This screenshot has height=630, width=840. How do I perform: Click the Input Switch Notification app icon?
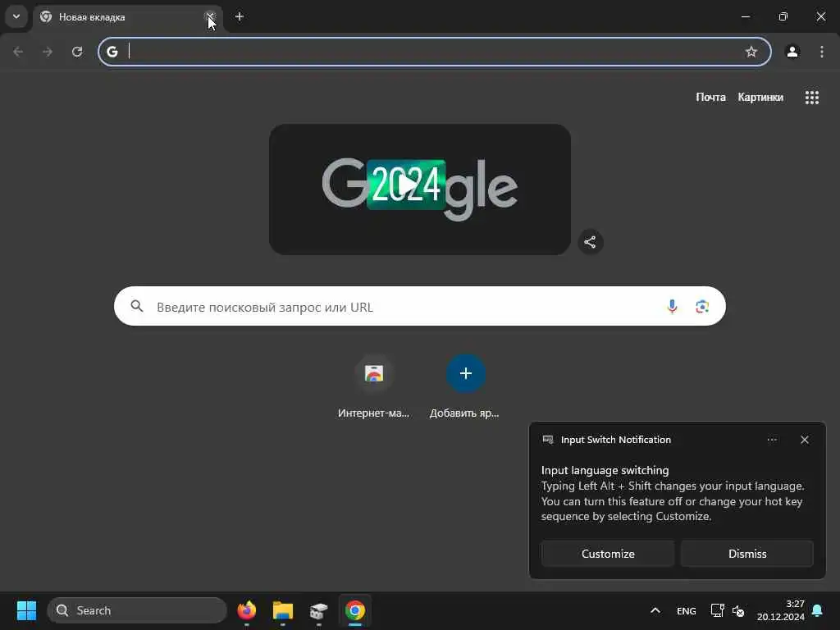coord(547,440)
